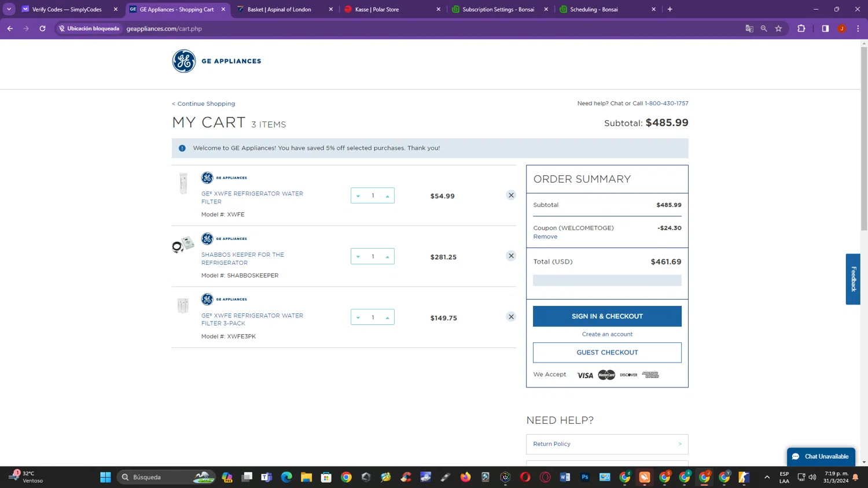Remove XWFE Water Filter 3-Pack from cart
Image resolution: width=868 pixels, height=488 pixels.
click(511, 317)
